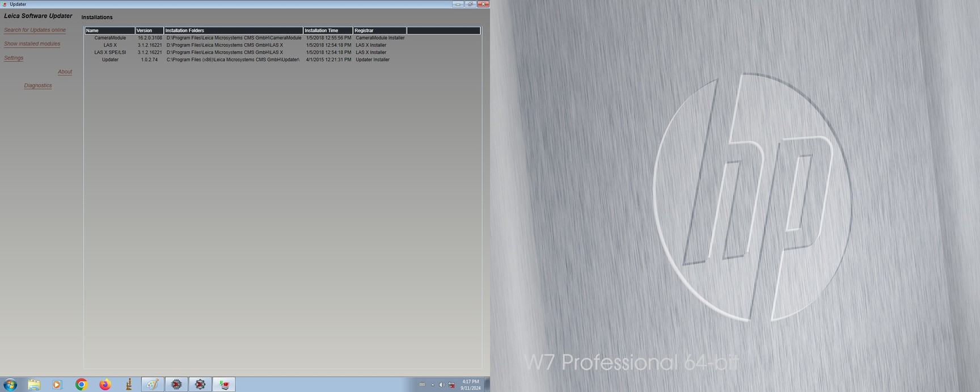
Task: Select the CameraModule row
Action: (110, 38)
